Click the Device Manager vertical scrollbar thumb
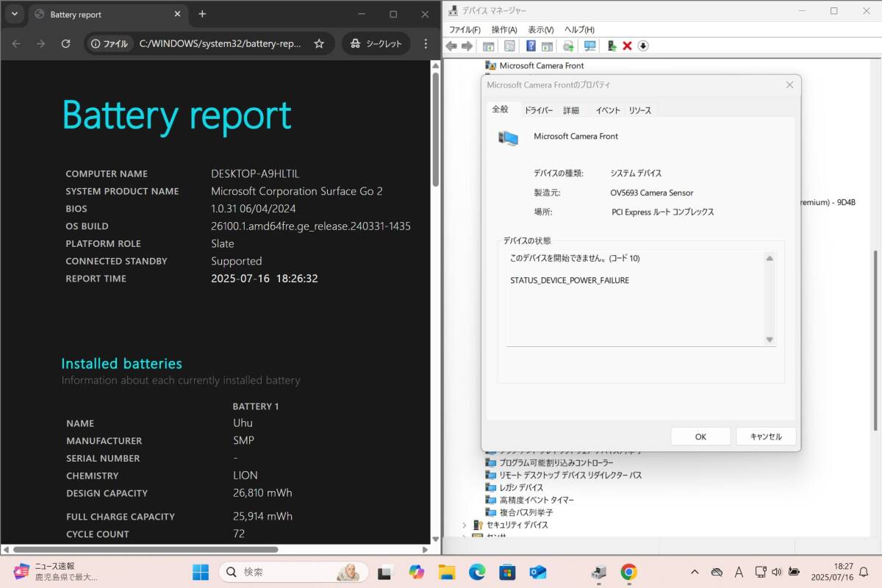 [x=875, y=340]
